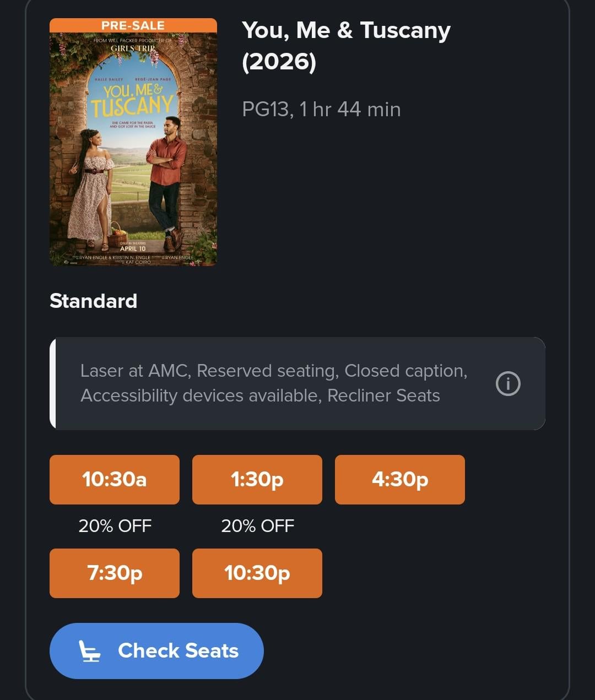Click the Laser at AMC amenities text
This screenshot has width=595, height=700.
[135, 371]
